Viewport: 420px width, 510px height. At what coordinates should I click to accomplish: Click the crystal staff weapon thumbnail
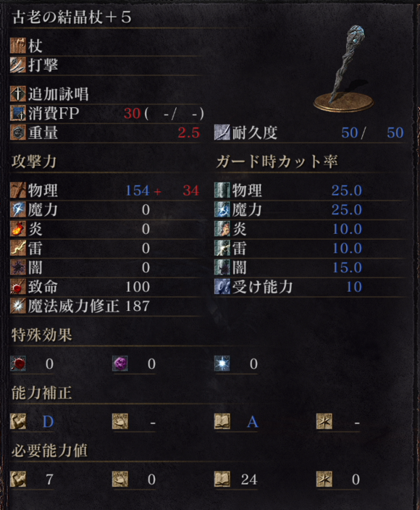click(344, 69)
